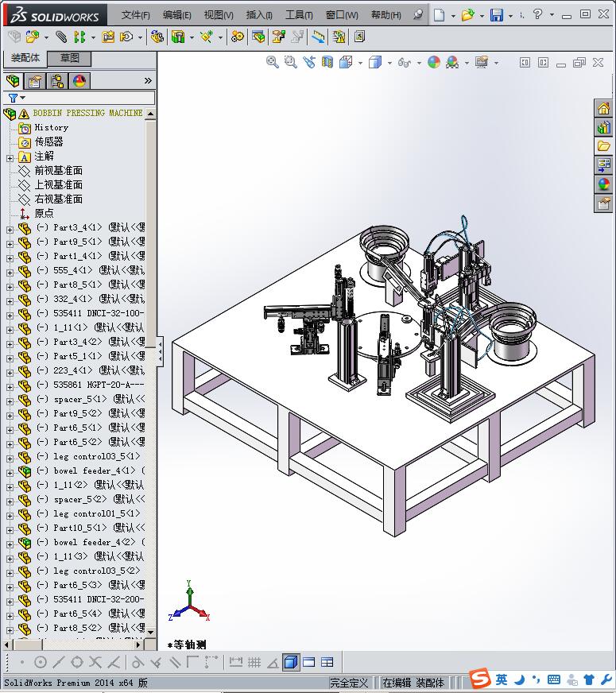Screen dimensions: 616x693
Task: Open the Display Style dropdown arrow
Action: pos(389,63)
